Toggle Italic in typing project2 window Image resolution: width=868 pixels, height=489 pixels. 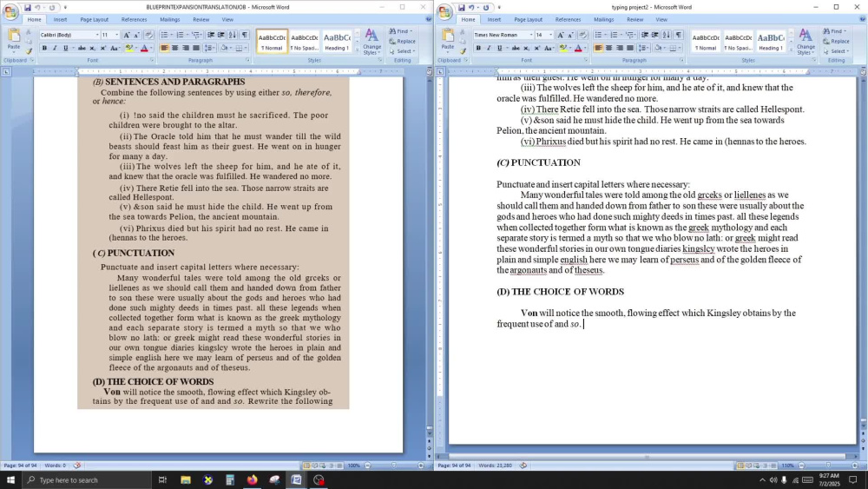pos(489,48)
